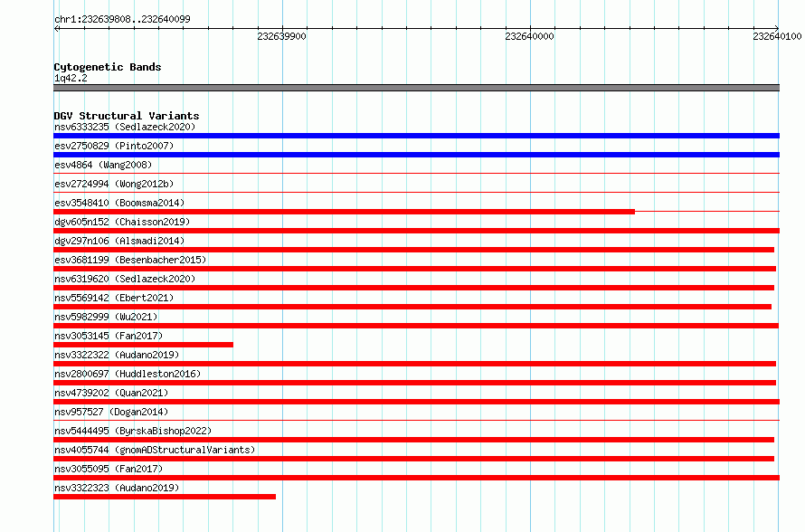This screenshot has height=532, width=805.
Task: Click the red bar under nsv6319620
Action: tap(413, 288)
